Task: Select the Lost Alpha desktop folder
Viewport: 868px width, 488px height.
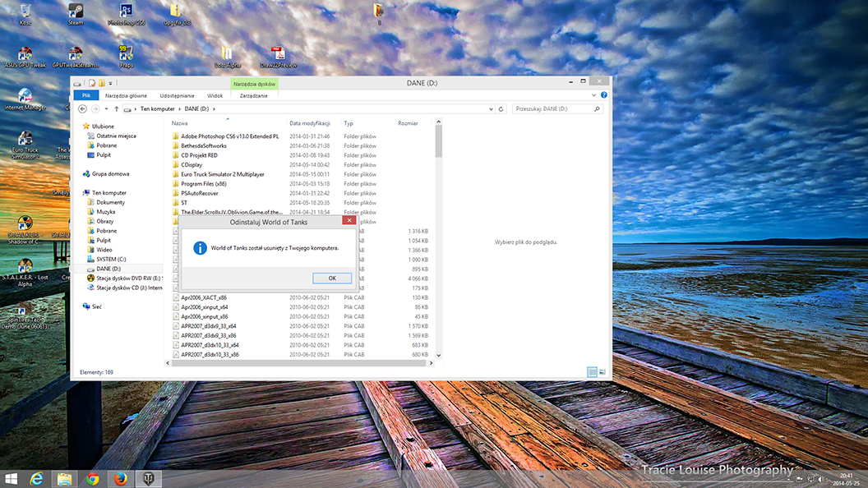Action: [x=228, y=57]
